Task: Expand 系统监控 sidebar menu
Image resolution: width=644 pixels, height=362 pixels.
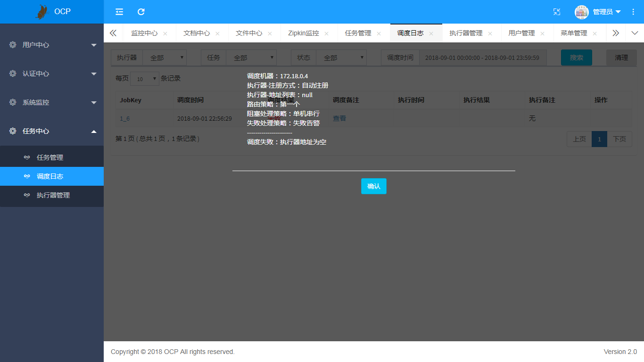Action: [x=52, y=102]
